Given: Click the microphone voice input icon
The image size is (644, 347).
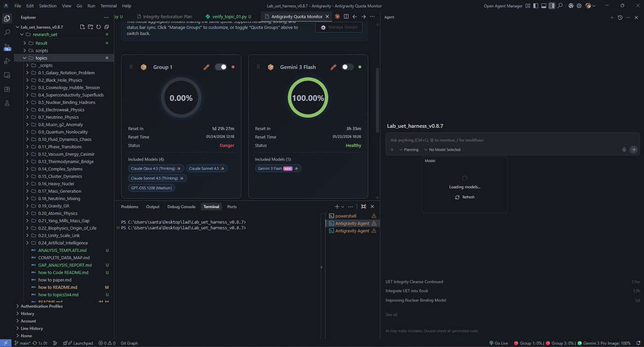Looking at the screenshot, I should click(x=624, y=150).
